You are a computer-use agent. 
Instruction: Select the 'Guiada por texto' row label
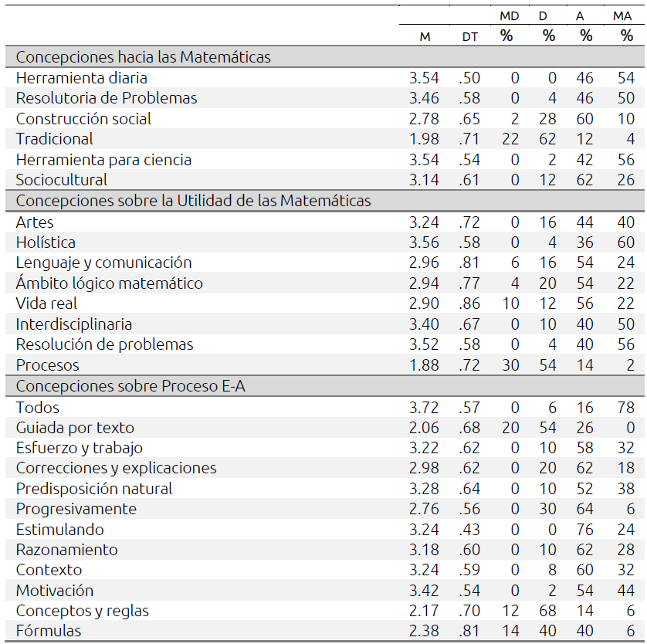pos(75,428)
